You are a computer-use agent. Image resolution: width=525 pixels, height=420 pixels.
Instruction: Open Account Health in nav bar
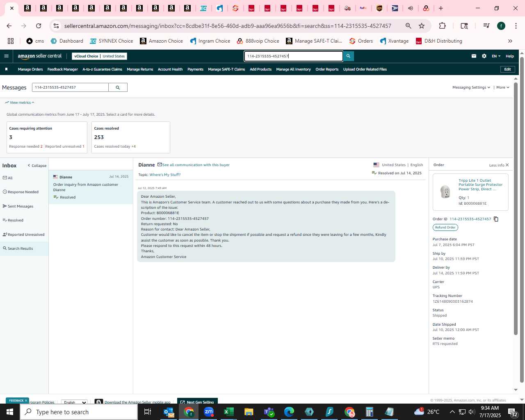click(x=170, y=69)
